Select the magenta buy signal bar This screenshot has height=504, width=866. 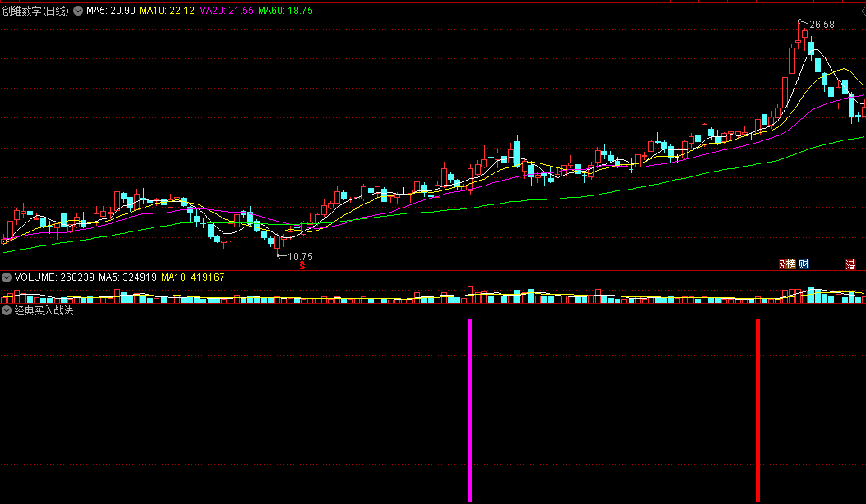(x=471, y=410)
